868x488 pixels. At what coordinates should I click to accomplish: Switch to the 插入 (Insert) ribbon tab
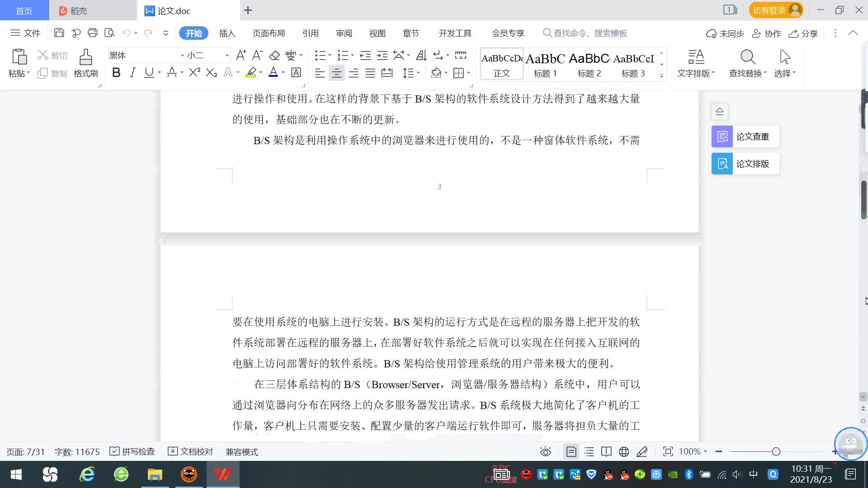227,33
